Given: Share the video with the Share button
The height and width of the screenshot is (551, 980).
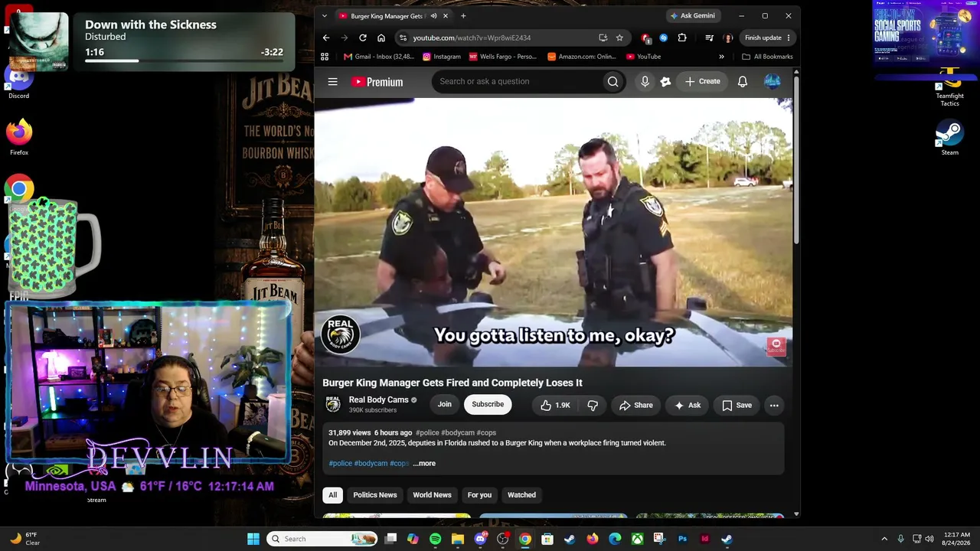Looking at the screenshot, I should [x=635, y=405].
